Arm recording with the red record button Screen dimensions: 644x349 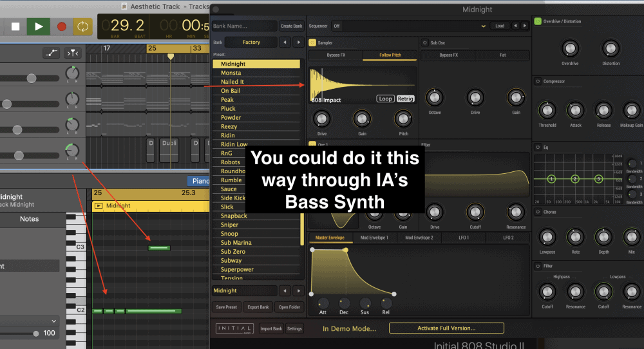pos(62,26)
